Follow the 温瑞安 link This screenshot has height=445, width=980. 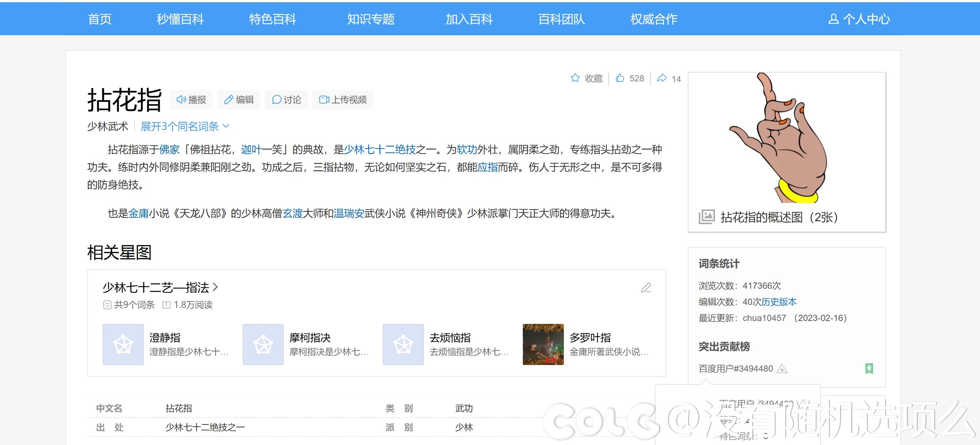(349, 214)
